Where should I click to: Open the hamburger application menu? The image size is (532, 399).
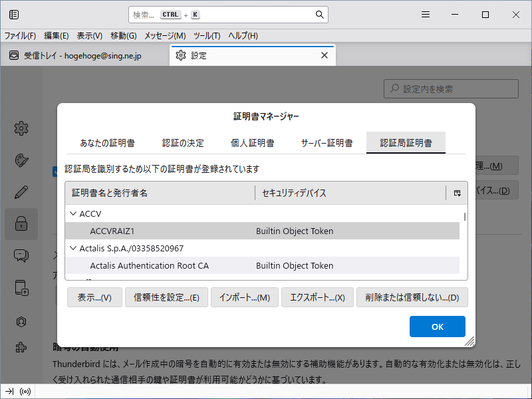point(426,15)
